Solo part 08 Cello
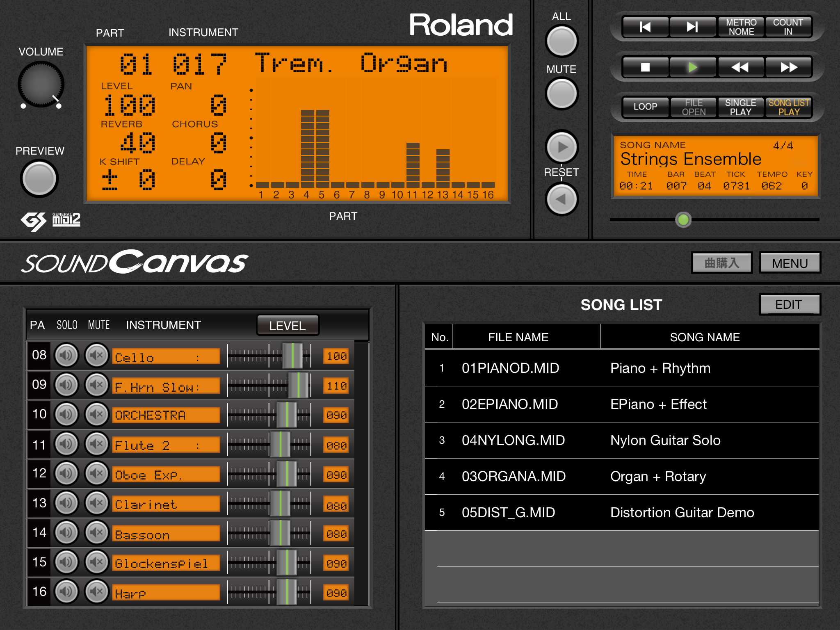 [66, 355]
